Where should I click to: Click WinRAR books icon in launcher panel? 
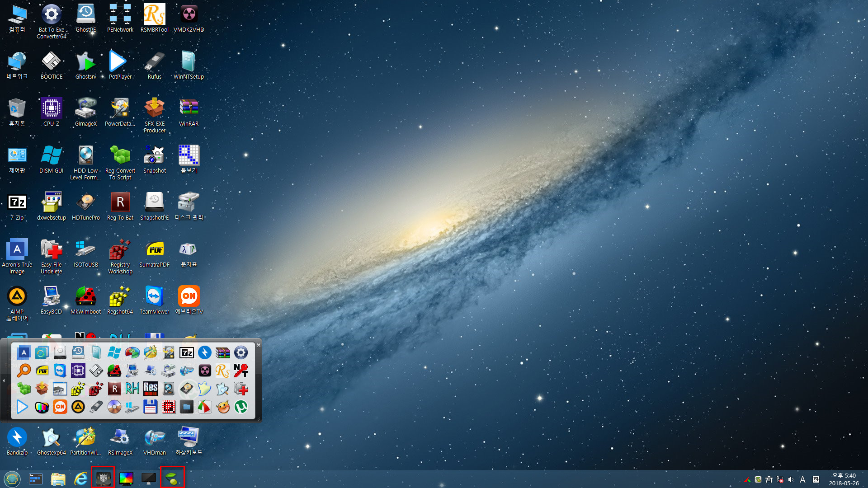click(223, 352)
